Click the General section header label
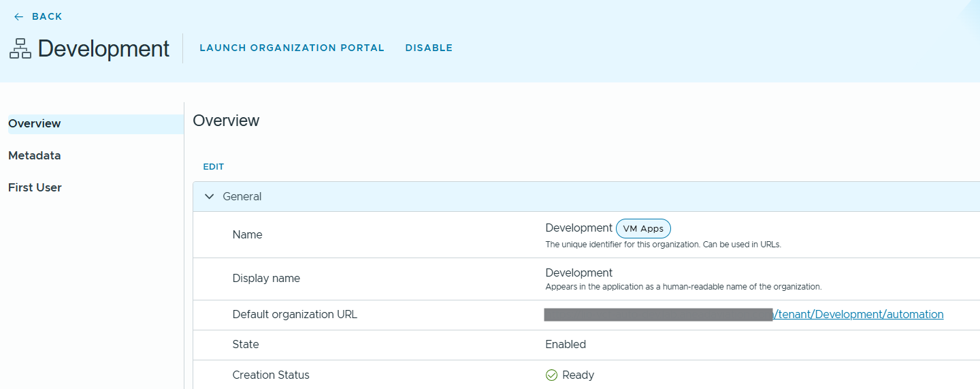 point(242,196)
